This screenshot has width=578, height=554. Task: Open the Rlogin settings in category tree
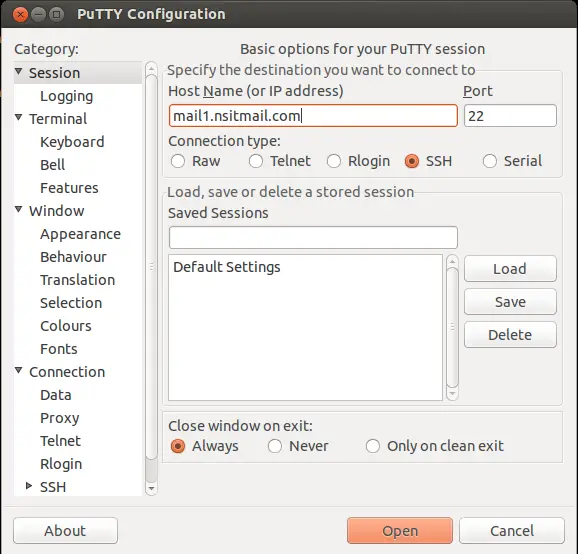click(61, 464)
